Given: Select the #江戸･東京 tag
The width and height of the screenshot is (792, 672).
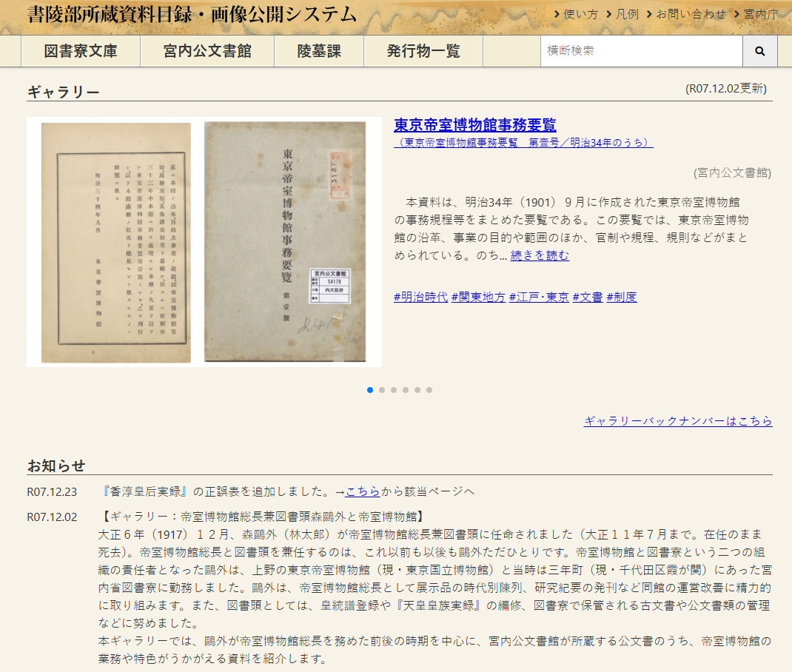Looking at the screenshot, I should pyautogui.click(x=539, y=297).
